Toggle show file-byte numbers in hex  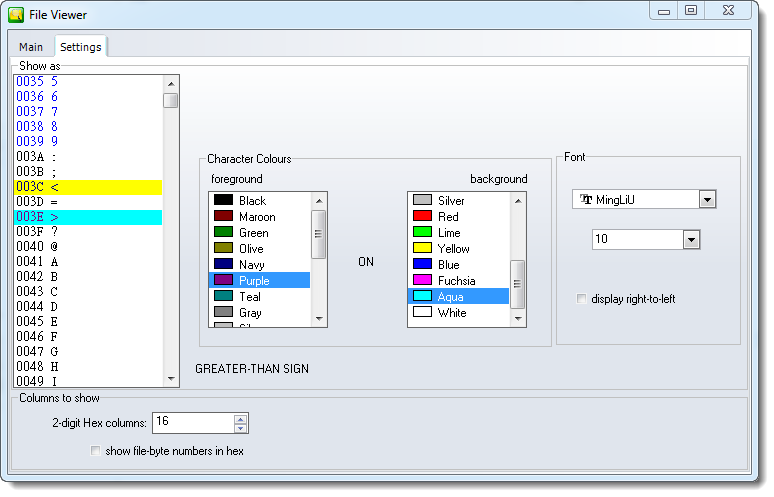click(96, 451)
